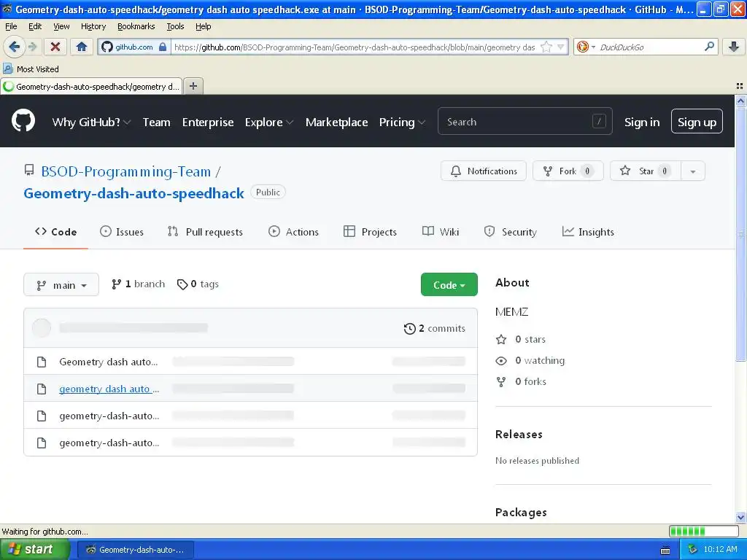
Task: Open the Tools menu
Action: pyautogui.click(x=175, y=26)
